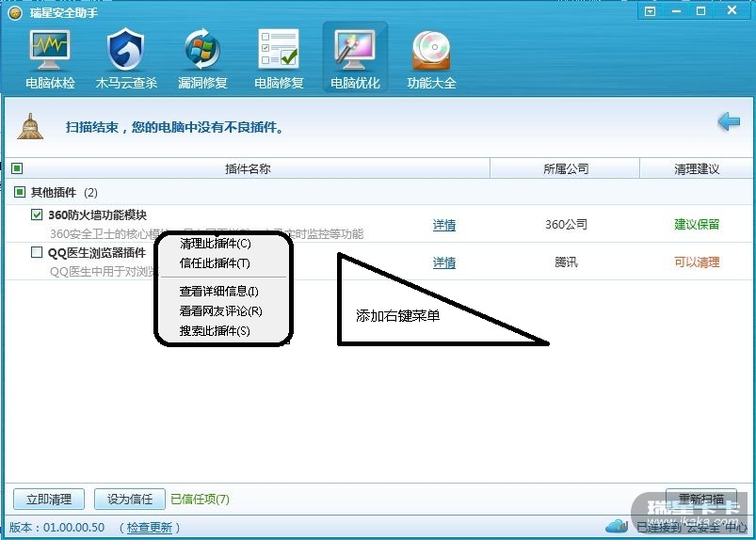This screenshot has width=756, height=540.
Task: Open 详情 link for QQ医生浏览器插件
Action: (x=444, y=262)
